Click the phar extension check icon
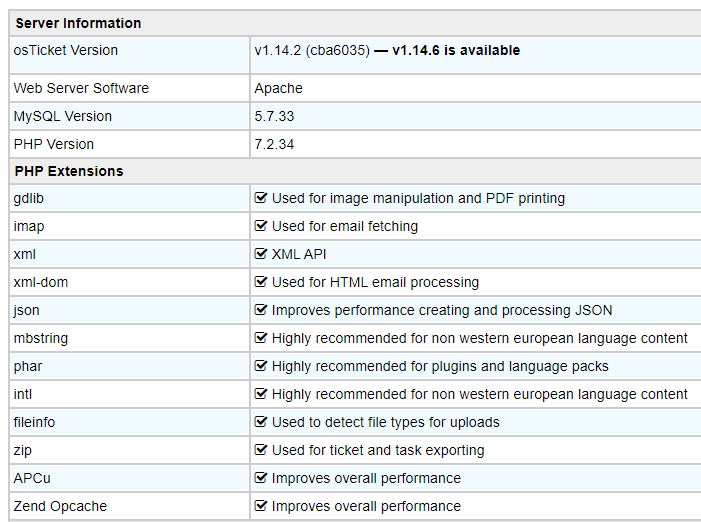701x522 pixels. (x=261, y=366)
